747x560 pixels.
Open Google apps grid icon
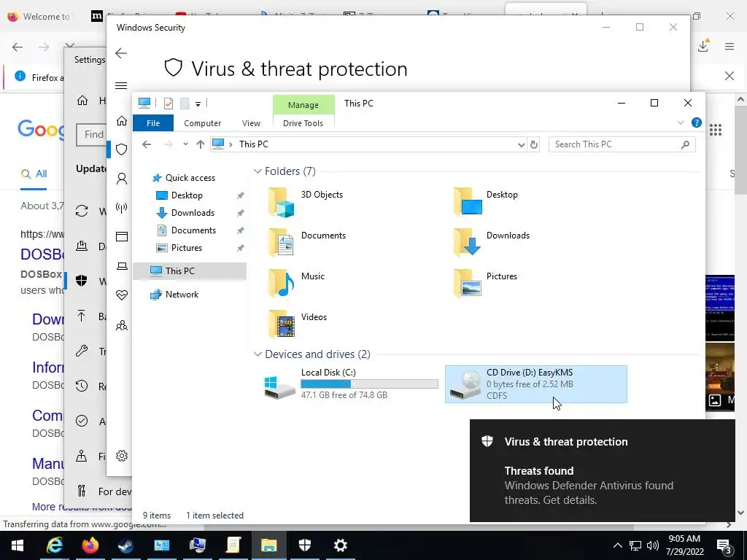[x=716, y=130]
